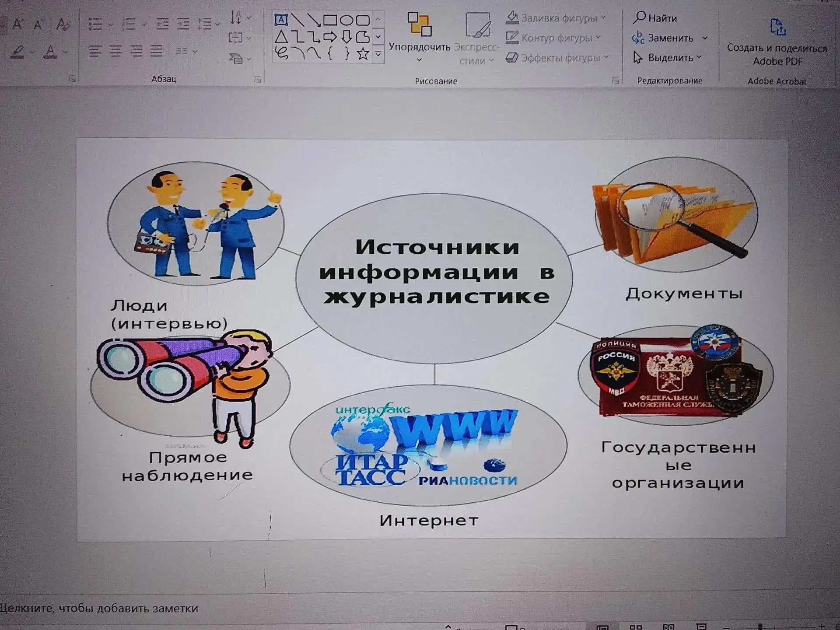Click the text highlight color pen
The width and height of the screenshot is (840, 630).
click(17, 52)
